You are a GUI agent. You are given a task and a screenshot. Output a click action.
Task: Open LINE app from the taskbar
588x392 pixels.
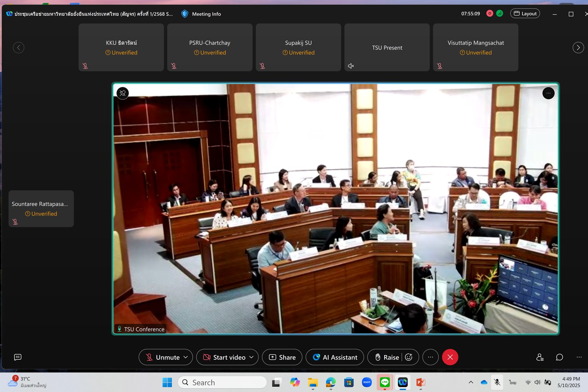tap(385, 382)
